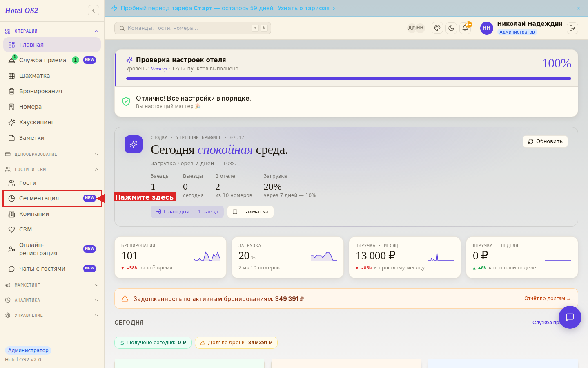The image size is (588, 368).
Task: Dismiss the trial period banner
Action: [x=579, y=8]
